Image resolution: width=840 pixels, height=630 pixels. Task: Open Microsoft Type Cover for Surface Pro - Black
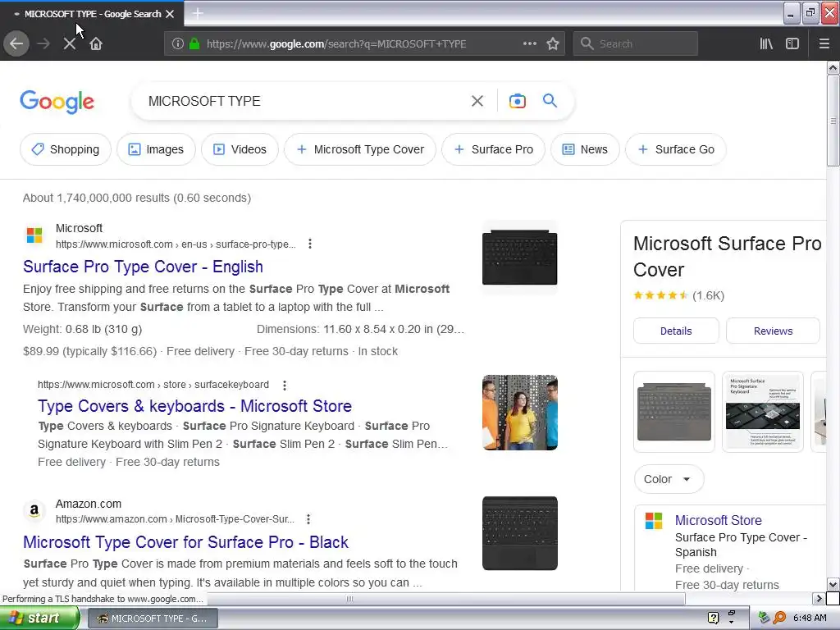click(185, 542)
